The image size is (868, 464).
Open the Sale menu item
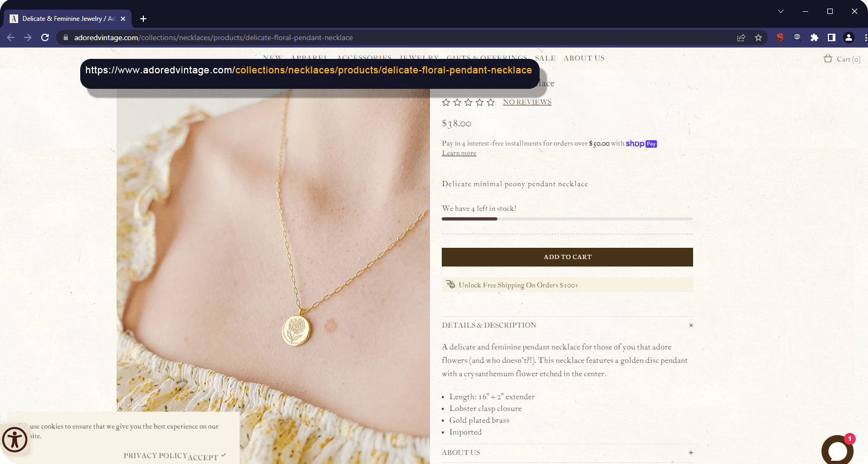pyautogui.click(x=546, y=58)
